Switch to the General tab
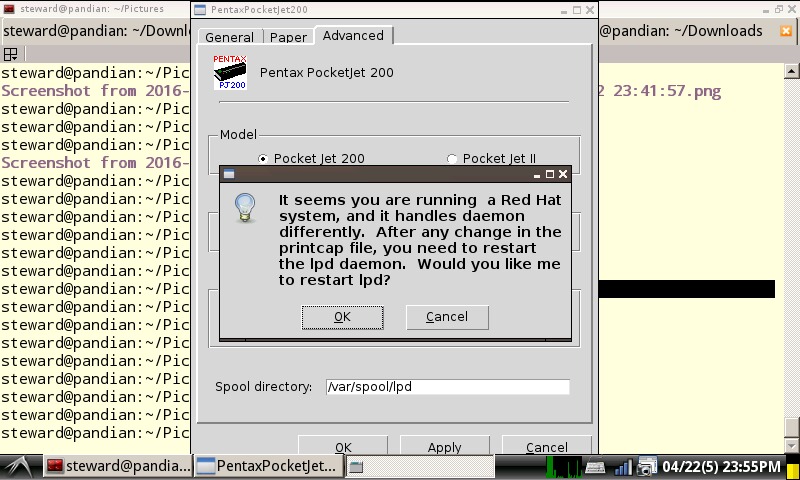 (x=230, y=37)
